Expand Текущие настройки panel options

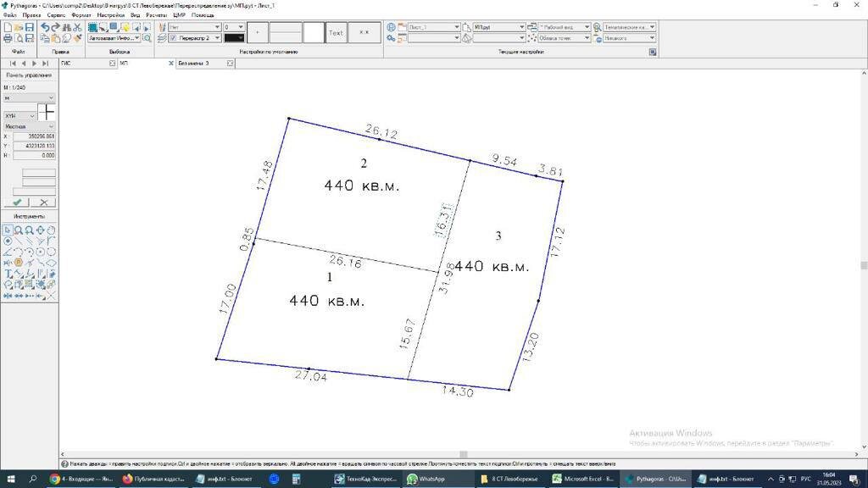653,52
